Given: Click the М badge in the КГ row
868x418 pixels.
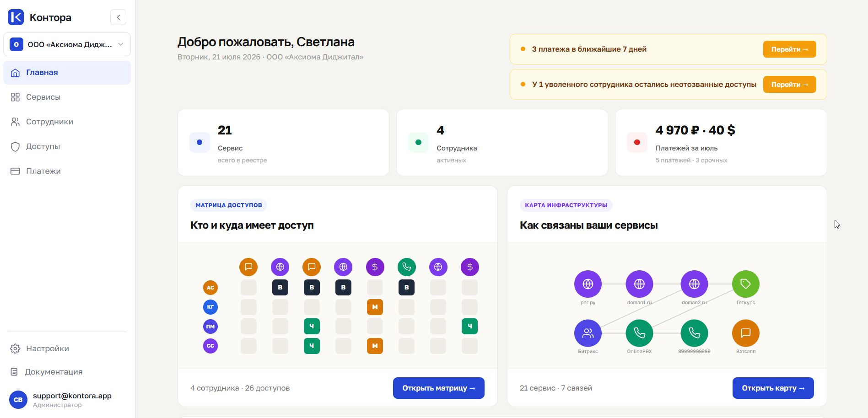Looking at the screenshot, I should click(375, 307).
